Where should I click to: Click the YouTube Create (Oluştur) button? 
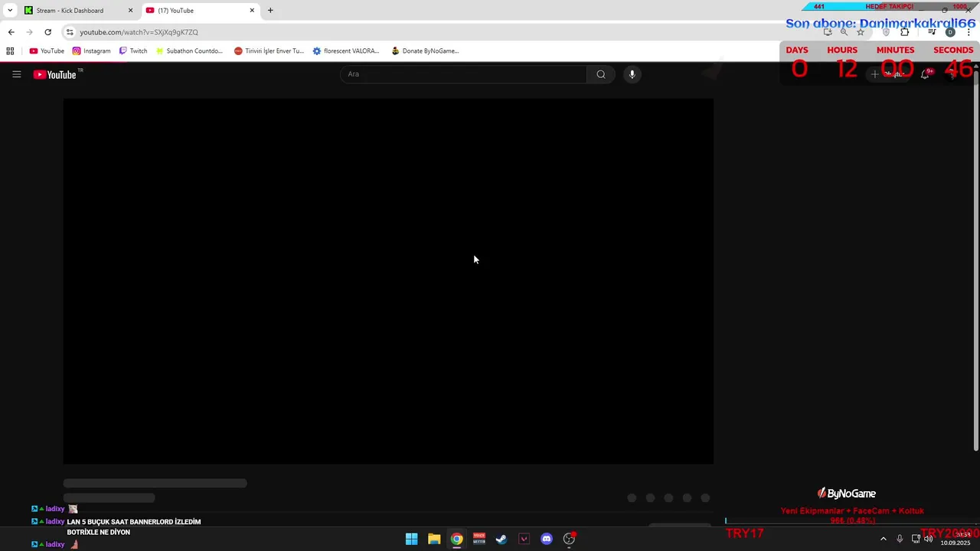[890, 74]
